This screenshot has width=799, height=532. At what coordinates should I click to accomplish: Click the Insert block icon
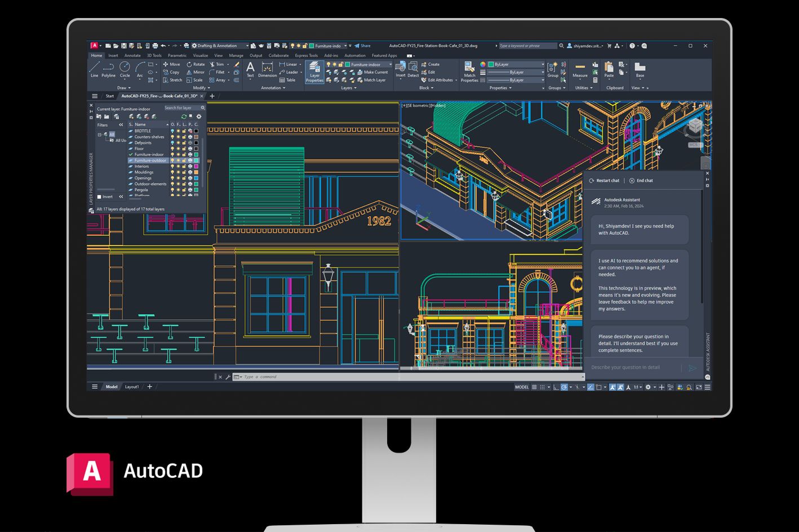(401, 69)
